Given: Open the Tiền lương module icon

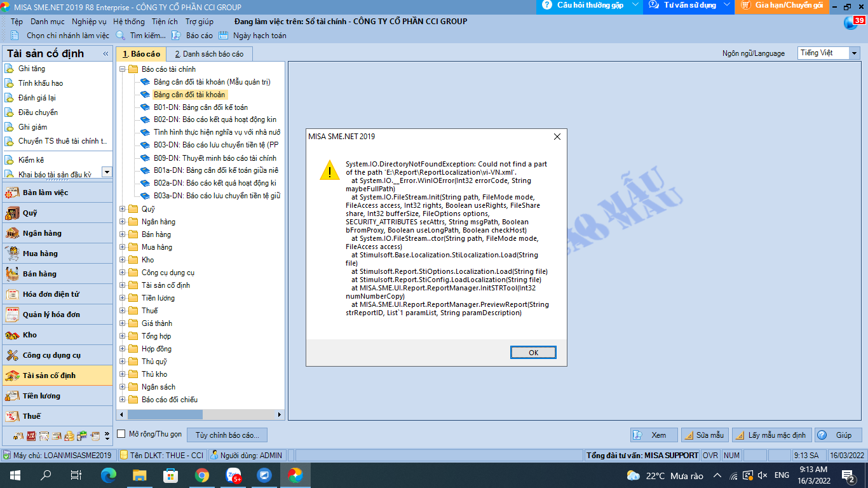Looking at the screenshot, I should click(x=12, y=396).
